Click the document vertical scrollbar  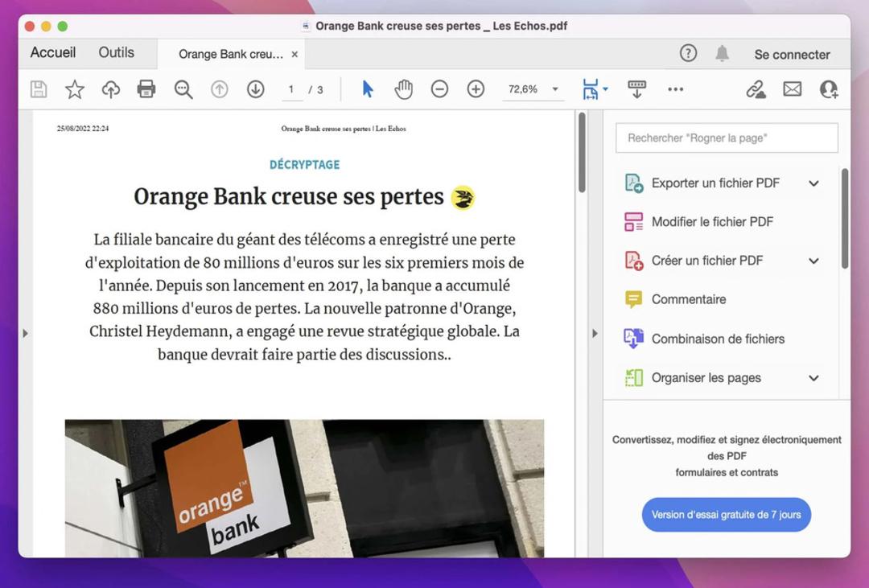click(582, 152)
